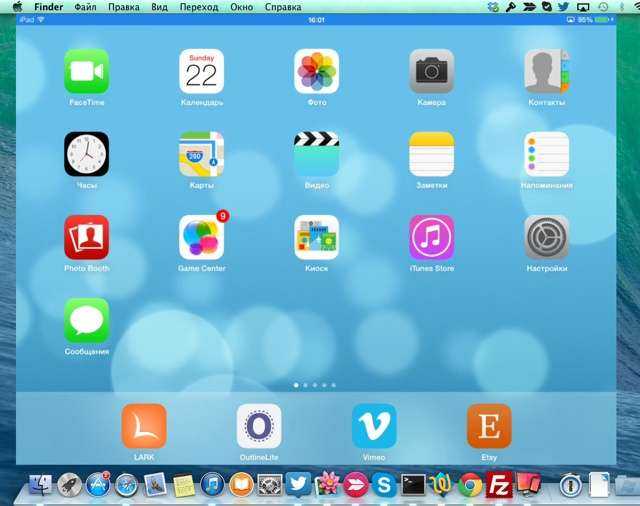Select the second home screen page dot
640x506 pixels.
coord(306,385)
